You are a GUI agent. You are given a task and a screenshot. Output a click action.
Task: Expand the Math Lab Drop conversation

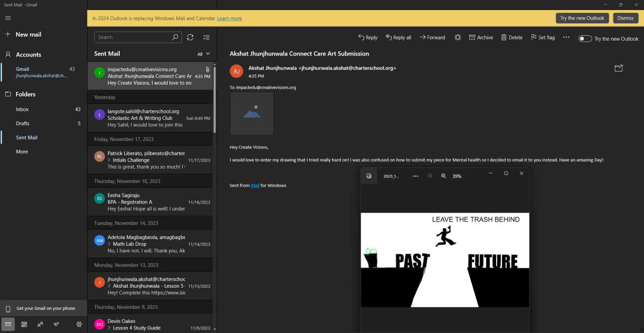click(x=109, y=244)
